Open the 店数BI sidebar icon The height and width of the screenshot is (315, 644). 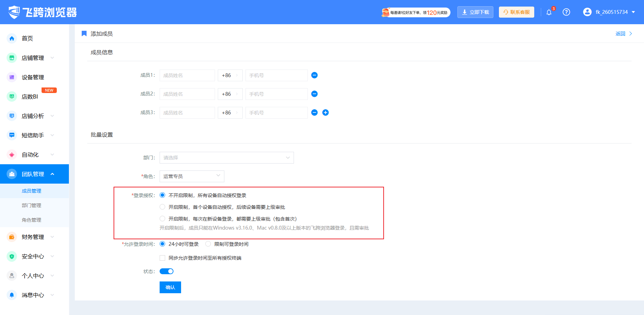12,96
